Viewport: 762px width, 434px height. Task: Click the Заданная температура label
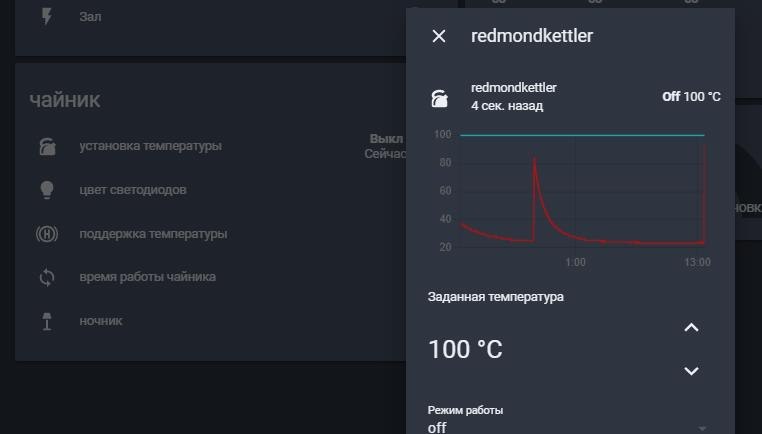click(495, 297)
